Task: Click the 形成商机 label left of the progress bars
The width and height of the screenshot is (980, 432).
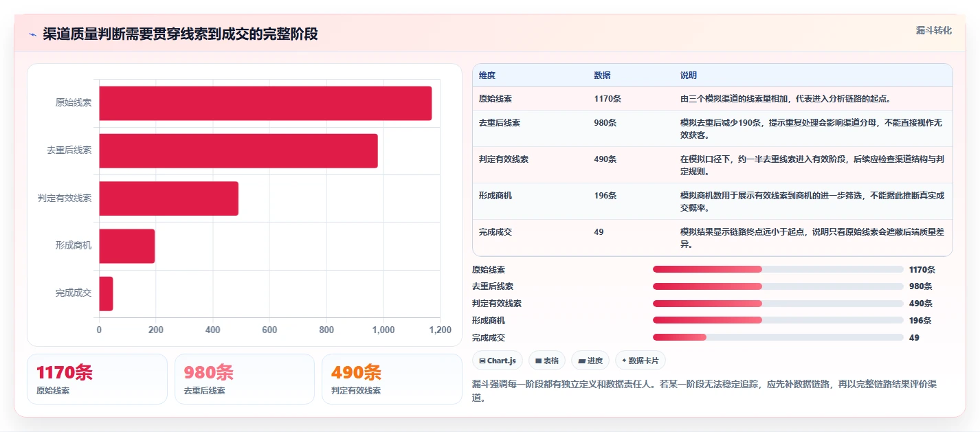Action: pyautogui.click(x=489, y=321)
